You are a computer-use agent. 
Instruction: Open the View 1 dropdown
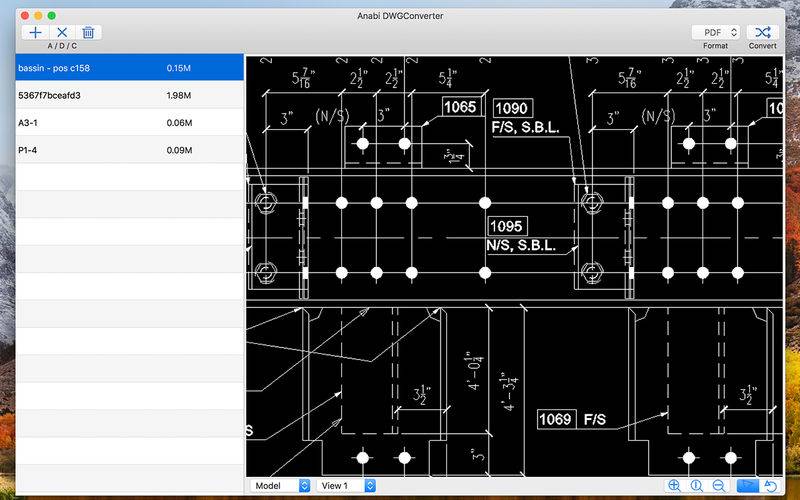coord(346,486)
